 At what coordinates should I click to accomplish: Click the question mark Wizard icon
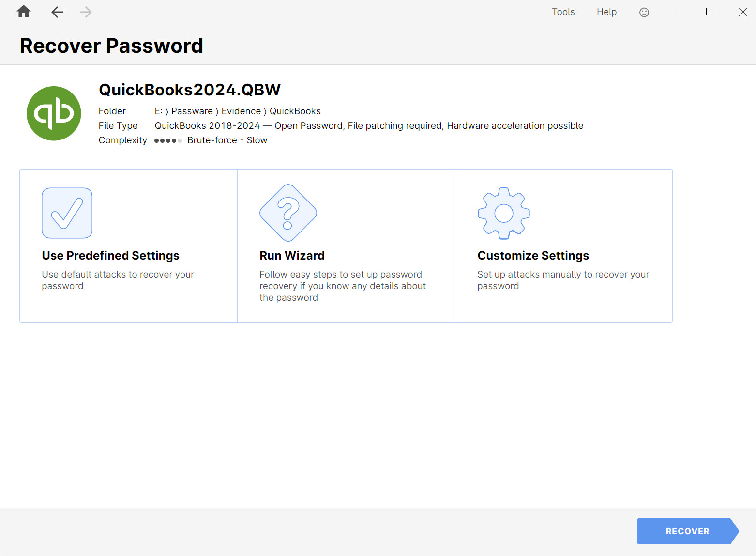tap(288, 213)
